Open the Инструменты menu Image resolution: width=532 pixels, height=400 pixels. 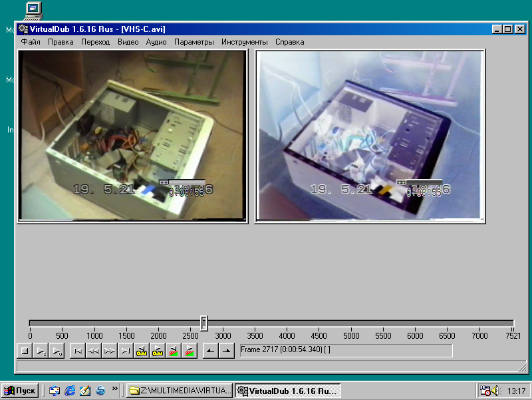[x=245, y=42]
